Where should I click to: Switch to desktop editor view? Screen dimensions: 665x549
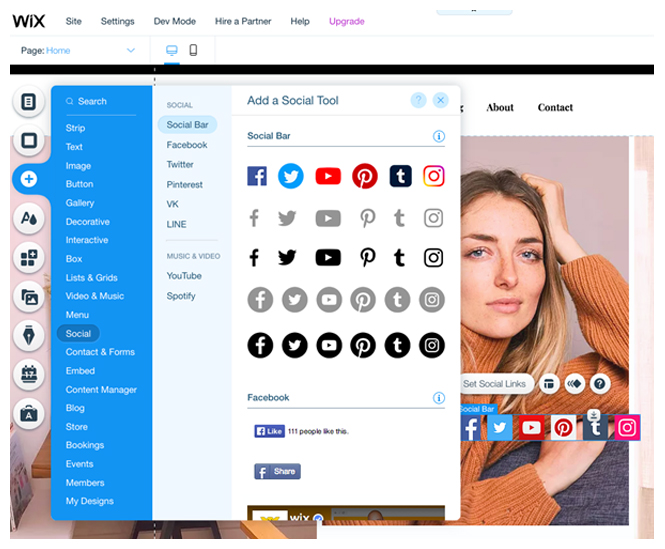coord(172,50)
